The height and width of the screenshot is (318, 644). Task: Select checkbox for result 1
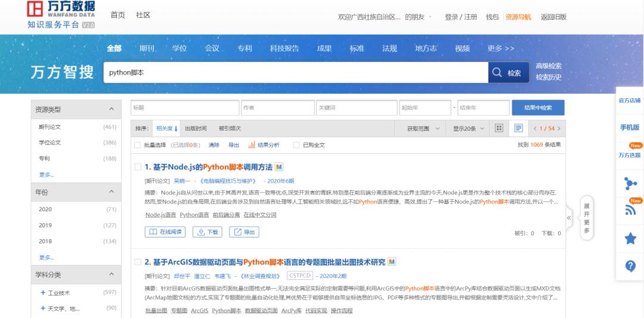point(138,167)
